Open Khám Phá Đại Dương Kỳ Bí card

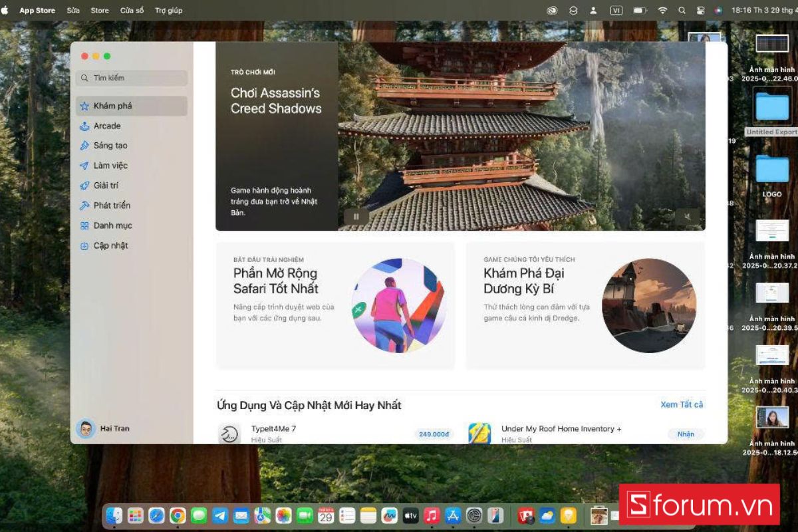585,305
